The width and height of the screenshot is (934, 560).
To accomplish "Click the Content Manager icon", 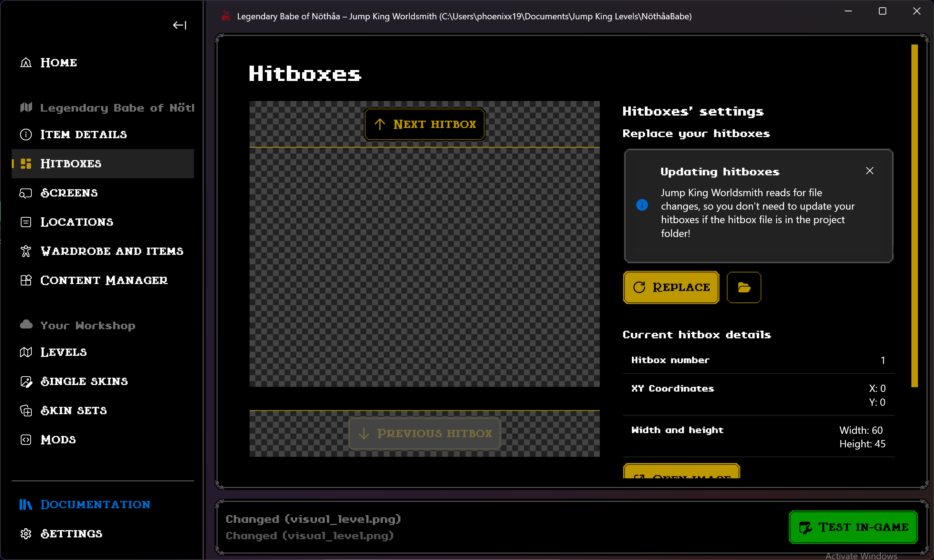I will [26, 280].
